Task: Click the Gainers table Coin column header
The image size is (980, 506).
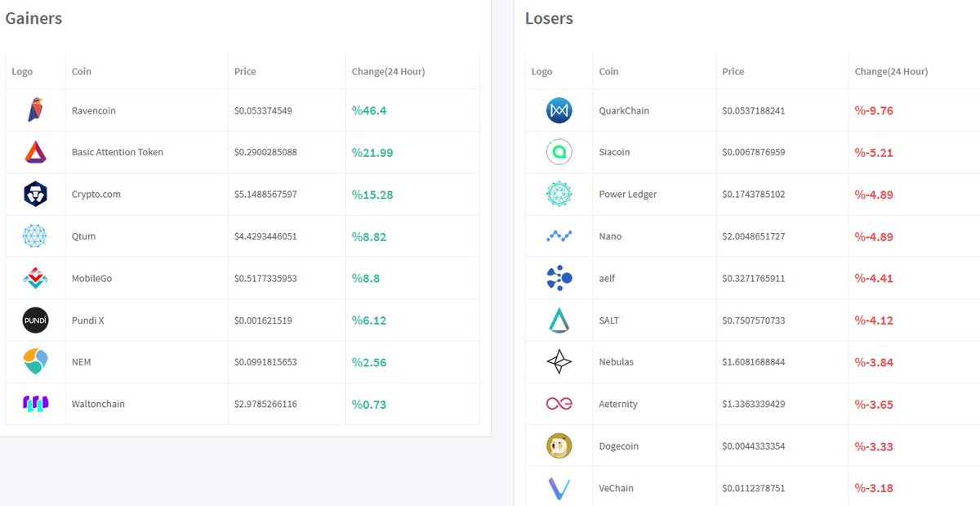Action: 82,71
